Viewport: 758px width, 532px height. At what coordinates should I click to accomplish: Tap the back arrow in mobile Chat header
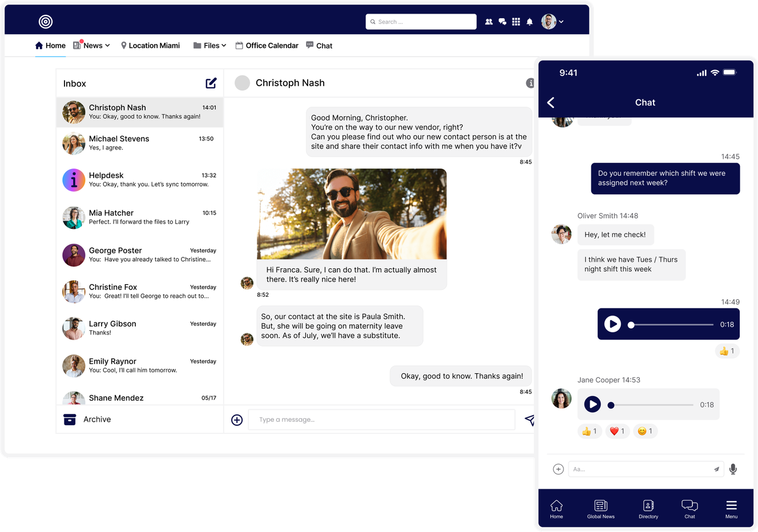550,103
